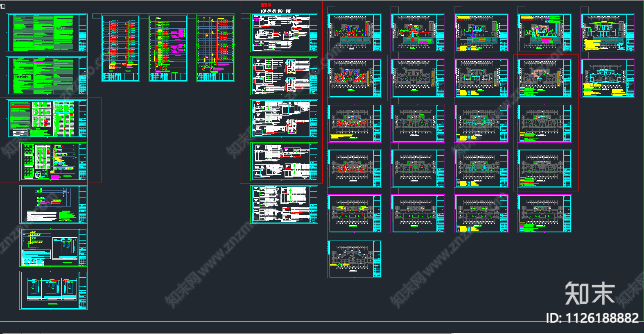
Task: Click the top-left floor plan in the plan grid
Action: (355, 33)
